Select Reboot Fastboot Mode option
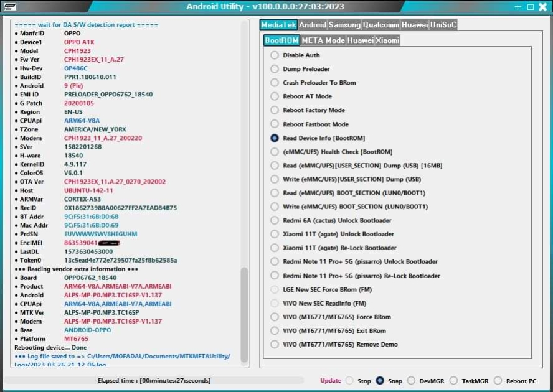The image size is (553, 392). (x=275, y=124)
